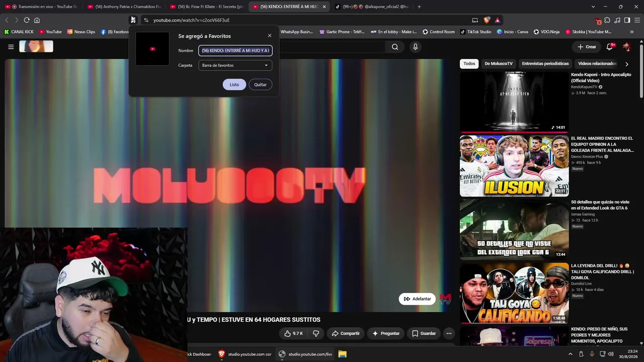Go back to the previous page
This screenshot has height=362, width=644.
[x=7, y=20]
